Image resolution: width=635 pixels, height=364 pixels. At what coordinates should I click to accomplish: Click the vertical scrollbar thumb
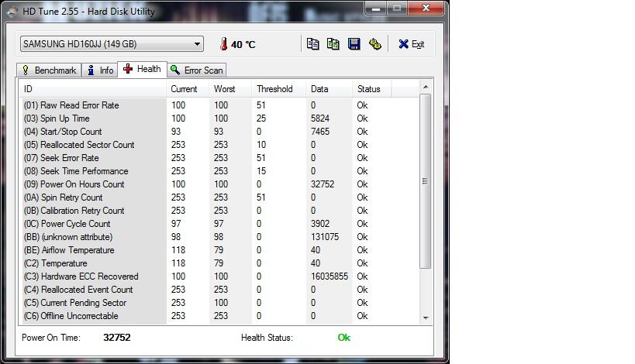click(425, 181)
